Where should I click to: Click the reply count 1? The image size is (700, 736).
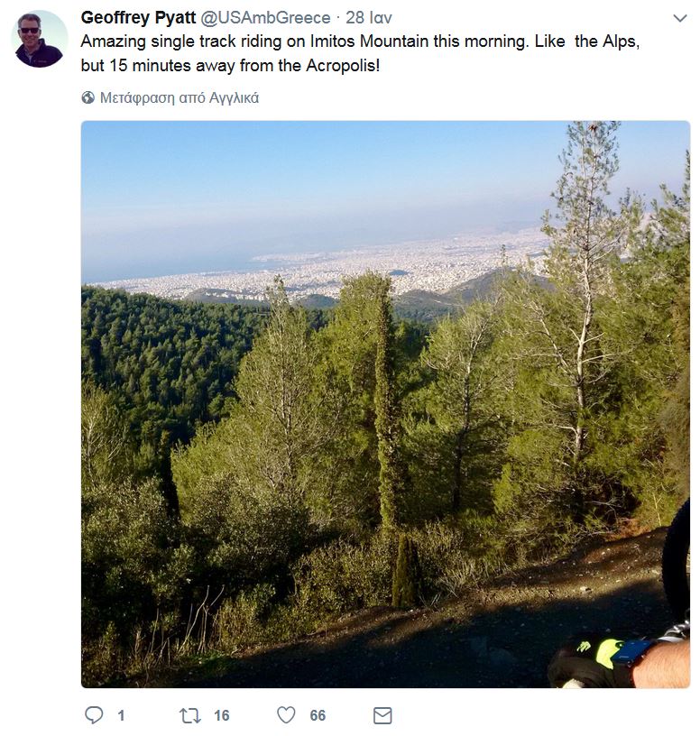pyautogui.click(x=121, y=715)
